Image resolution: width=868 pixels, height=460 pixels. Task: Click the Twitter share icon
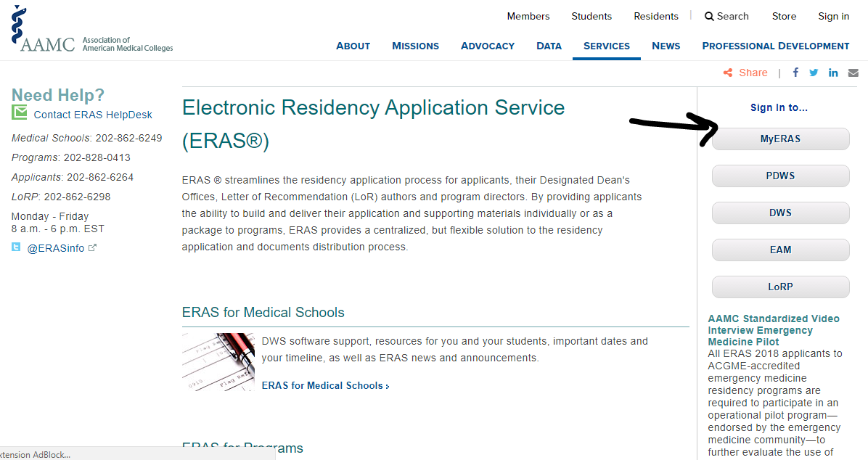(x=814, y=73)
